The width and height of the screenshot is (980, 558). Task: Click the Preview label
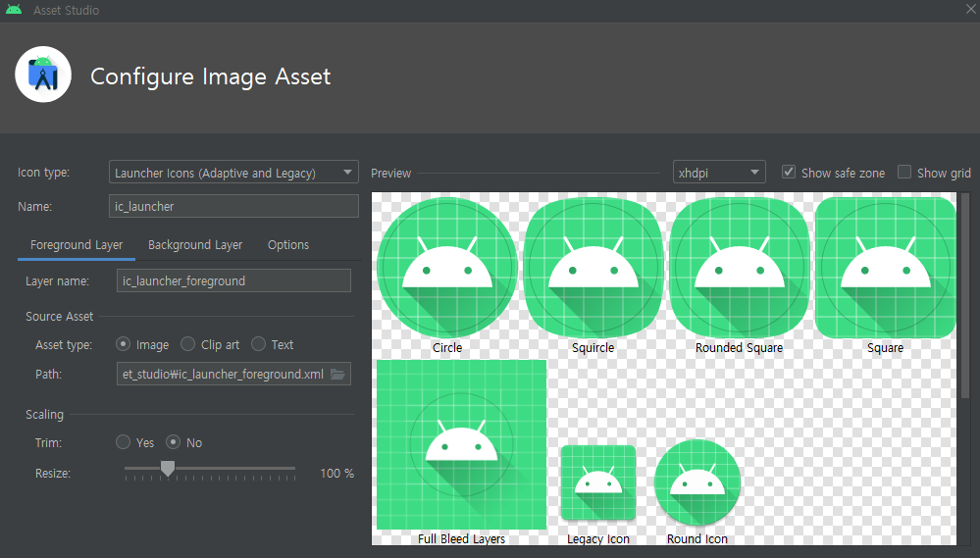tap(390, 173)
